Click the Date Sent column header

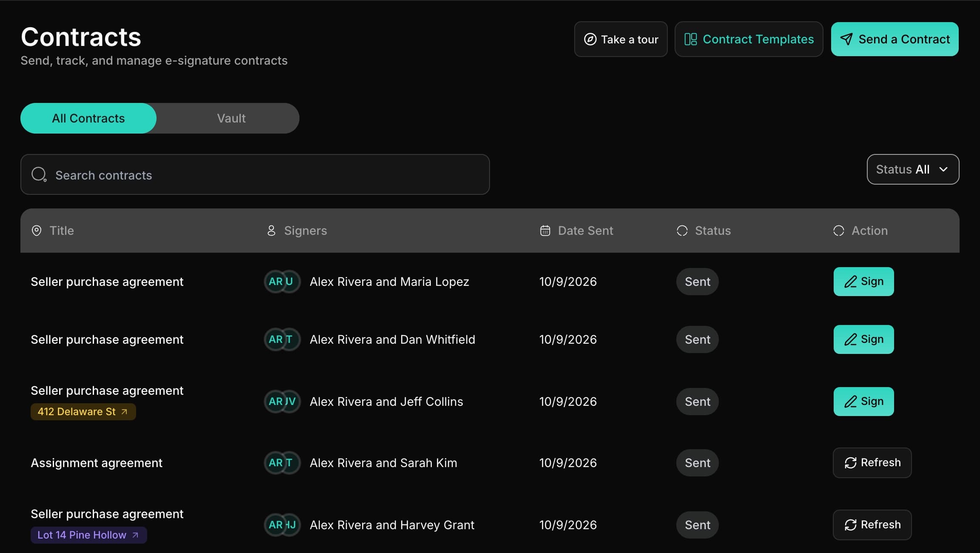(x=577, y=231)
